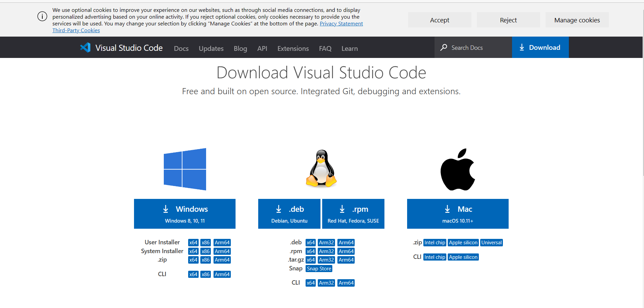Select Arm32 in Linux .deb row
This screenshot has width=644, height=308.
tap(327, 243)
